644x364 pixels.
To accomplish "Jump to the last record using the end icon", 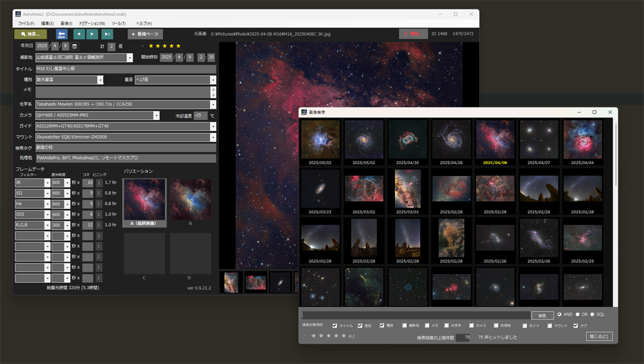I will 107,34.
